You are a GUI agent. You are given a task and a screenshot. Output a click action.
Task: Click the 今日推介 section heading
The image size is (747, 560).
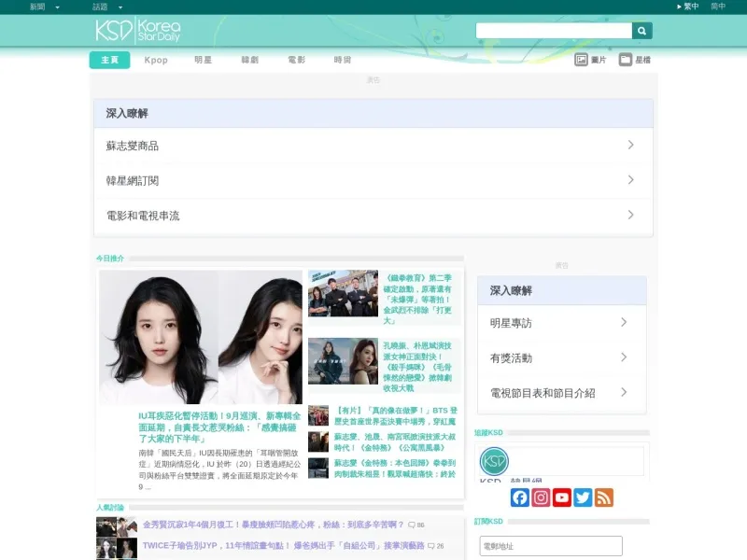point(110,259)
